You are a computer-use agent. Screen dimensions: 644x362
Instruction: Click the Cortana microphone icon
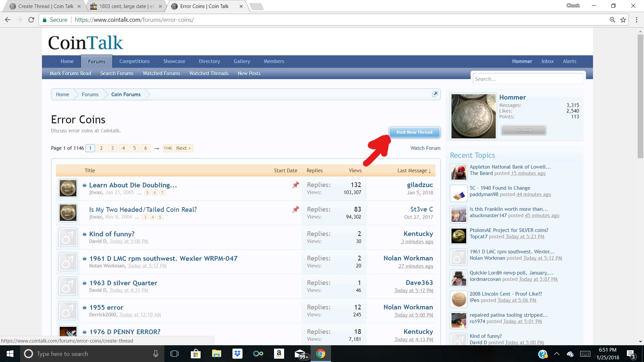tap(156, 354)
